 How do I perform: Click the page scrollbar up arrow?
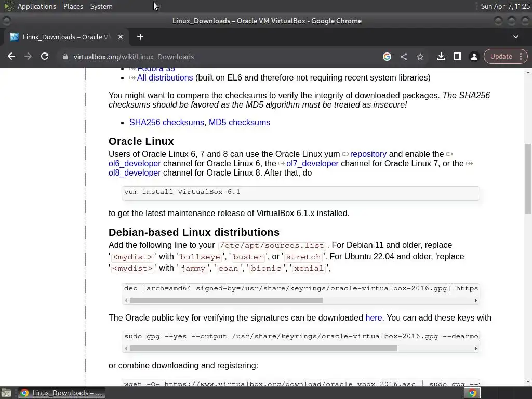point(528,72)
